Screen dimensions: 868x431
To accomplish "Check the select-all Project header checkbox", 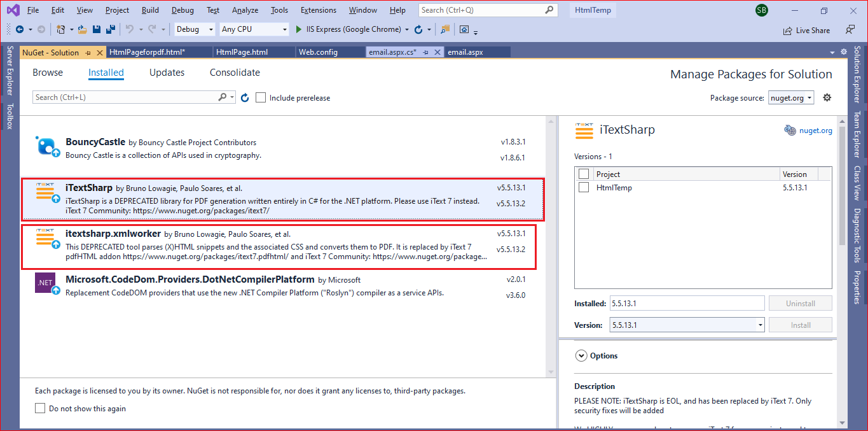I will coord(584,174).
